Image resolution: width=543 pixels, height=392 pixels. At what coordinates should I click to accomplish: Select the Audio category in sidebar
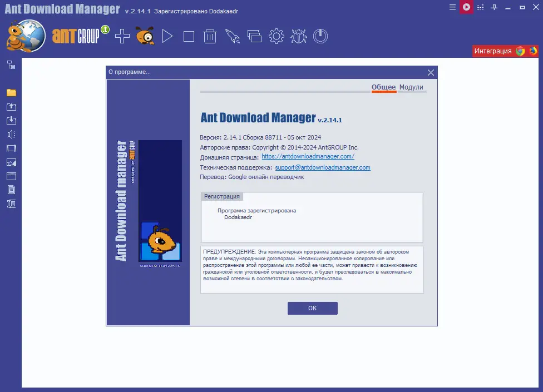tap(10, 133)
